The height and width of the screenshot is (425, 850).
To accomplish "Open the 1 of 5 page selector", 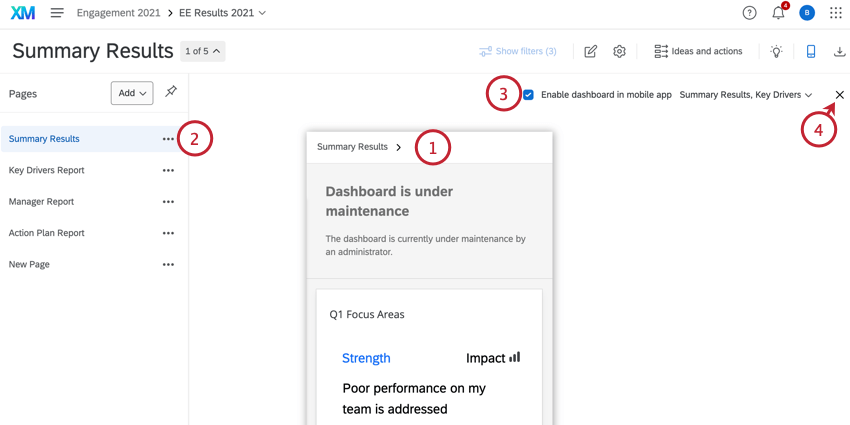I will coord(202,51).
